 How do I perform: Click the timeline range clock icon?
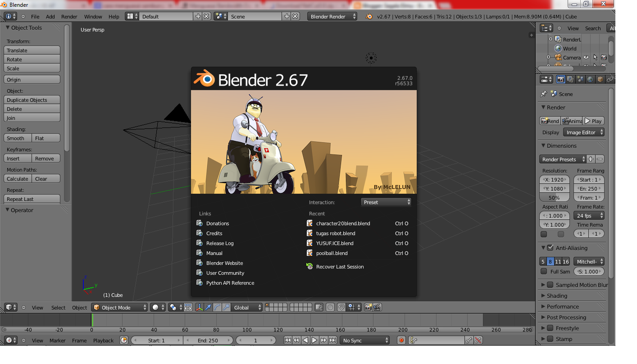click(x=124, y=340)
